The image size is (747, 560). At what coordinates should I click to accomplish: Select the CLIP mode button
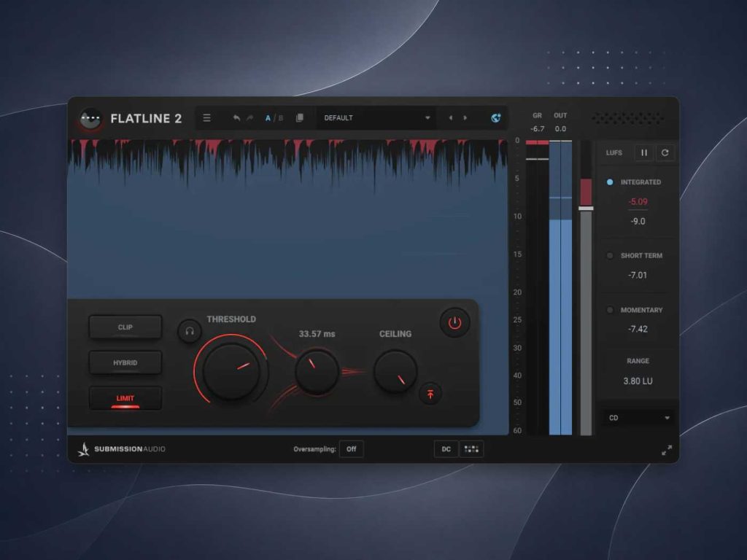125,327
